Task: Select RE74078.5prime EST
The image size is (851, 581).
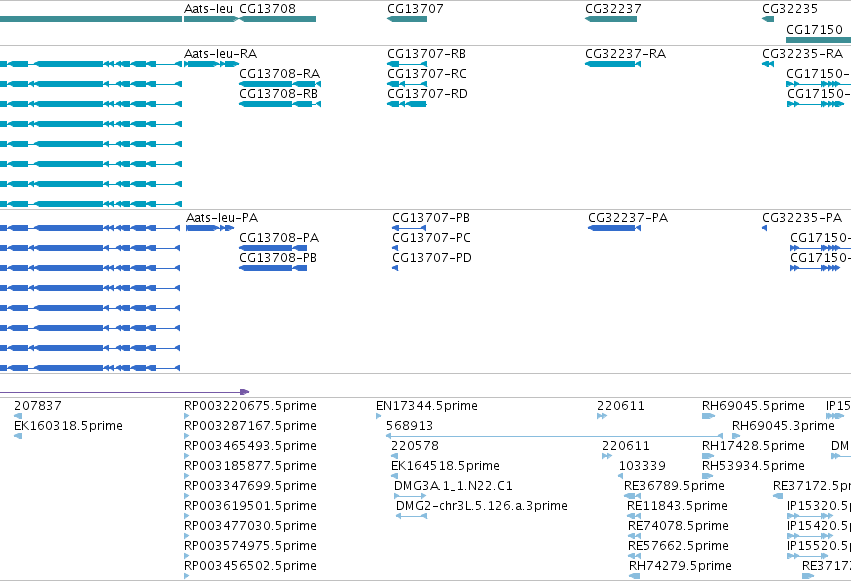Action: tap(634, 537)
